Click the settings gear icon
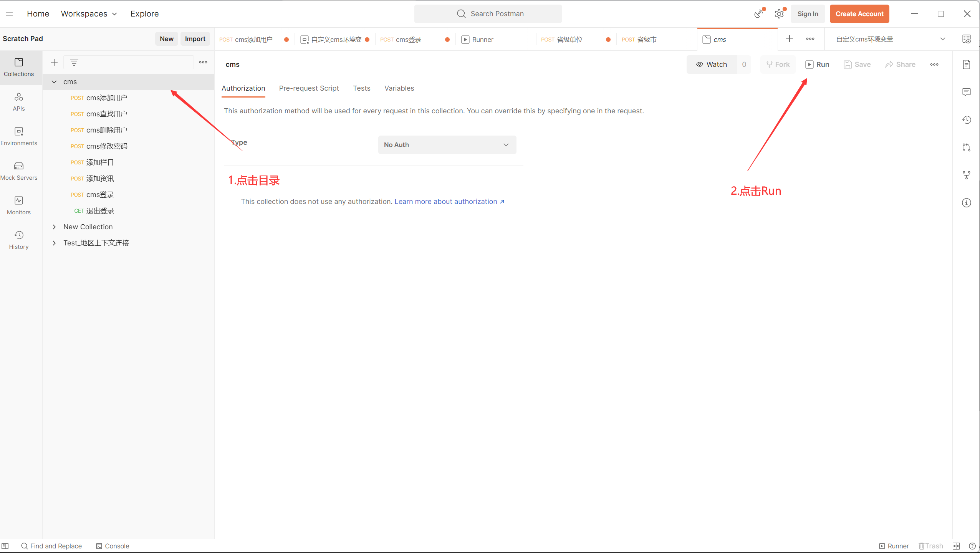This screenshot has height=553, width=980. click(x=779, y=14)
